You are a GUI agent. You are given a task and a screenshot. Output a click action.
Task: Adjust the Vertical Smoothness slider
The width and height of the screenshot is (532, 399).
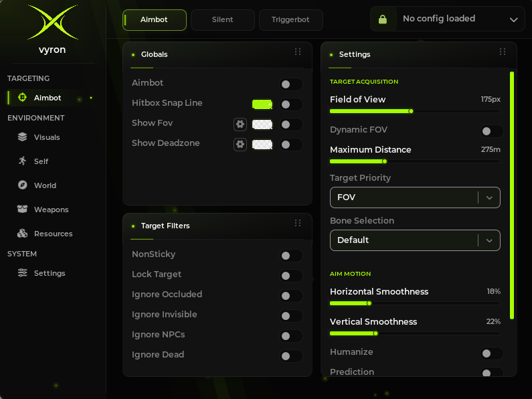(x=415, y=333)
